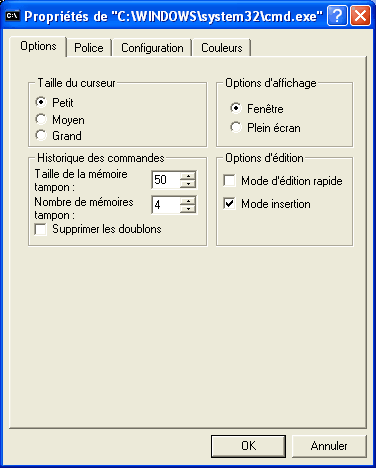
Task: Increase Taille de la mémoire tampon value
Action: point(188,176)
